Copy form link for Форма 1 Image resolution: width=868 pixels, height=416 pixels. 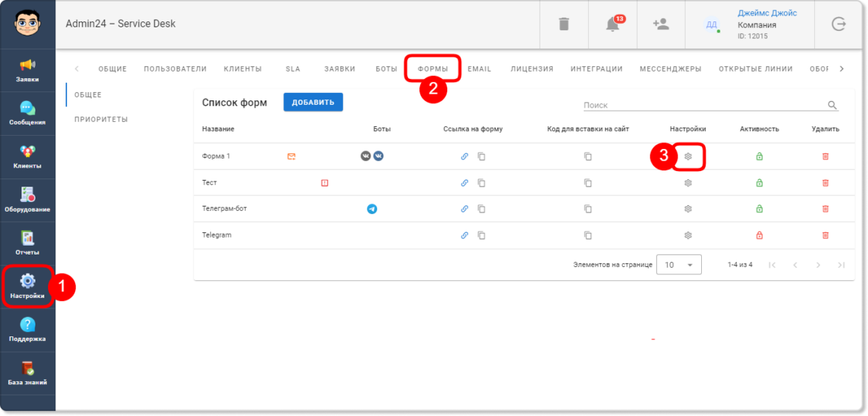click(481, 156)
